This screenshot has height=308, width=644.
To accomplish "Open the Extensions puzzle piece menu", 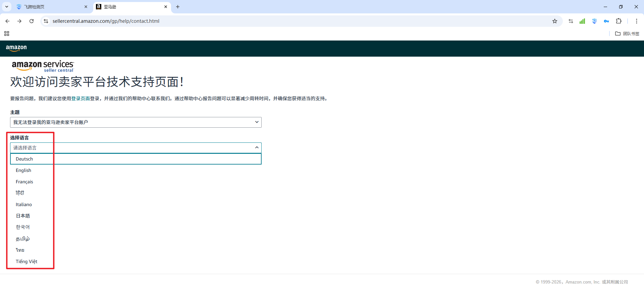I will tap(619, 21).
